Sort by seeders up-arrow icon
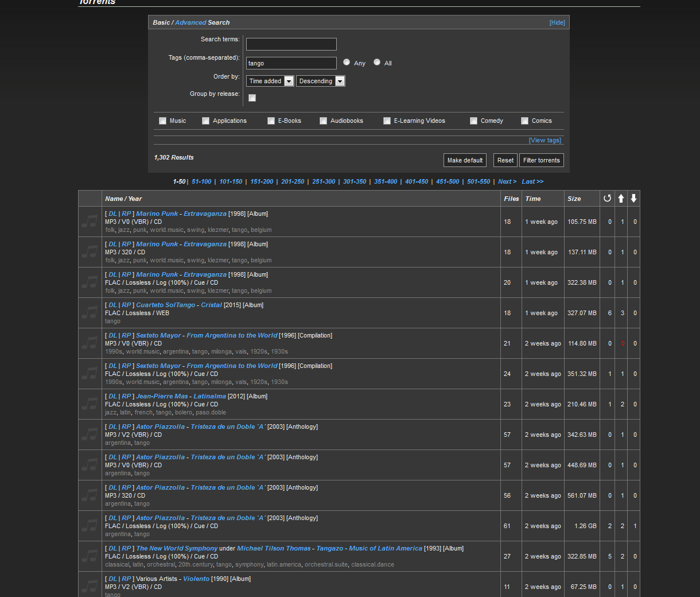Image resolution: width=700 pixels, height=597 pixels. (x=621, y=198)
